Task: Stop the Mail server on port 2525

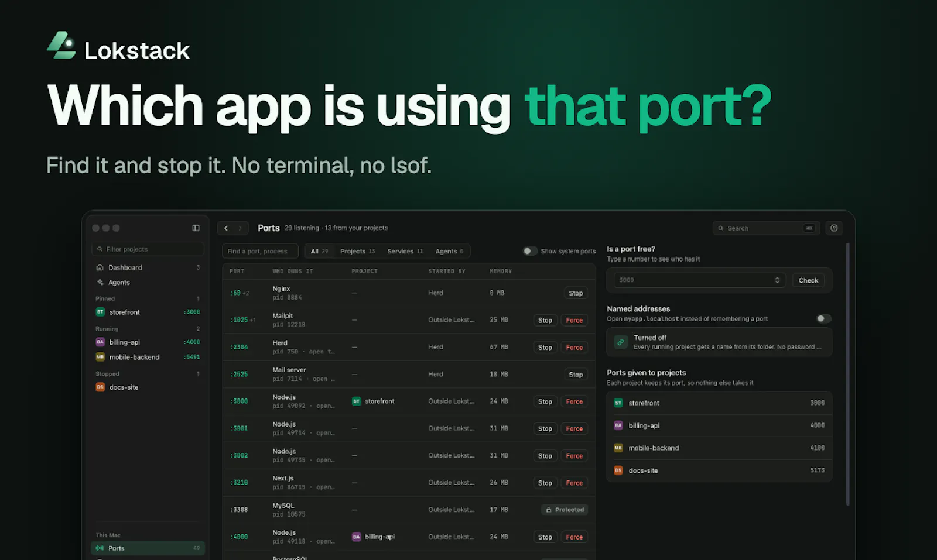Action: click(576, 375)
